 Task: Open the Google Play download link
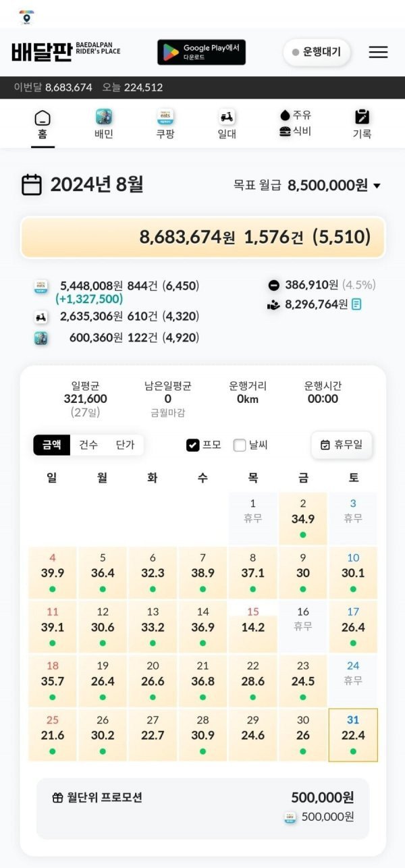tap(201, 52)
